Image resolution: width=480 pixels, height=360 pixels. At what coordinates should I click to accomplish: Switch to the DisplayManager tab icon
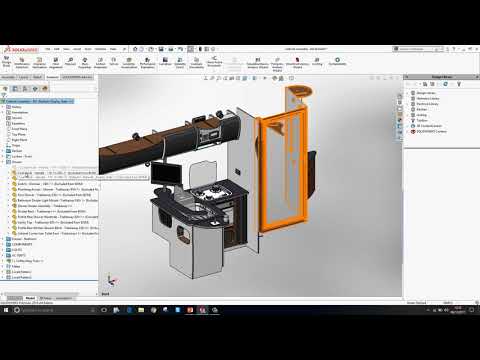pos(45,88)
